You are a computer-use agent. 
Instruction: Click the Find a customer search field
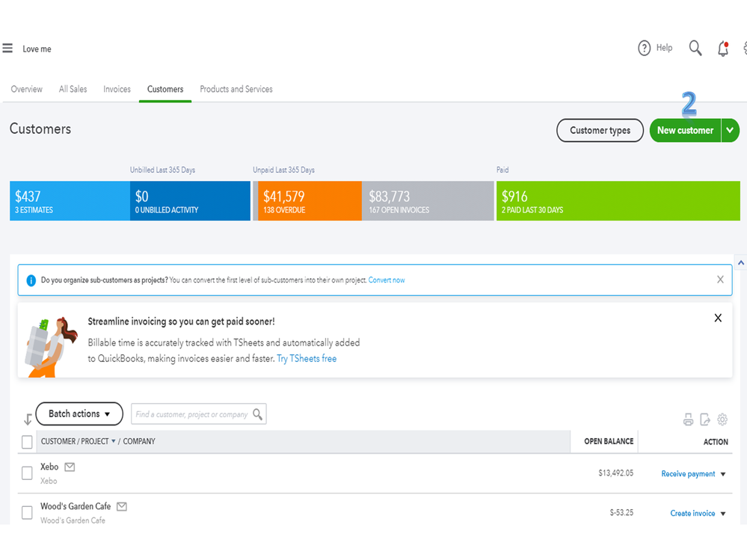point(191,414)
